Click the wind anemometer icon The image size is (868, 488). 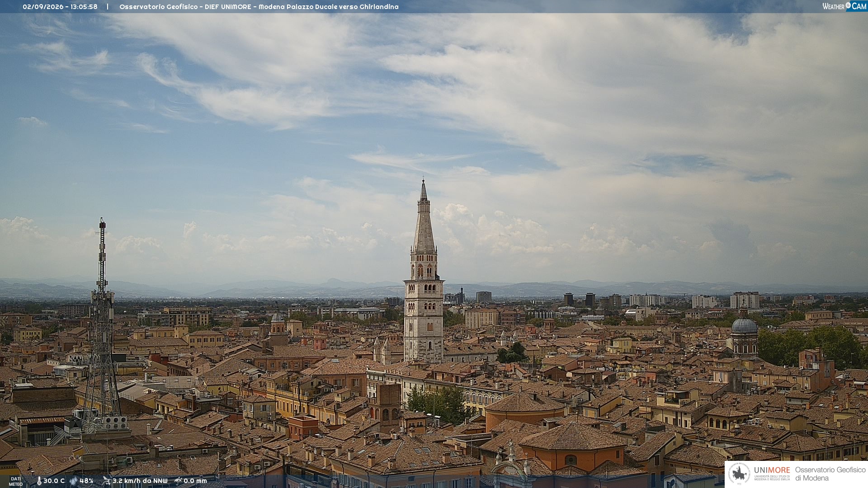coord(106,481)
